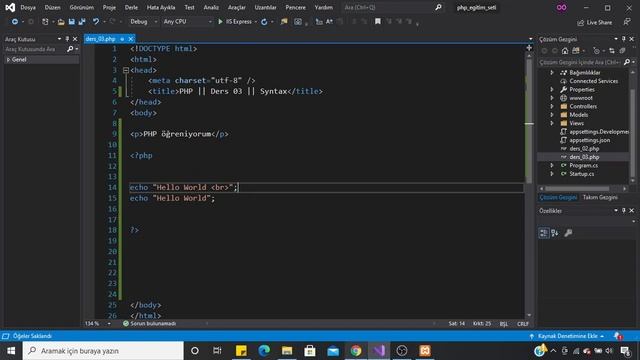Open the Uzantılar menu

click(265, 7)
